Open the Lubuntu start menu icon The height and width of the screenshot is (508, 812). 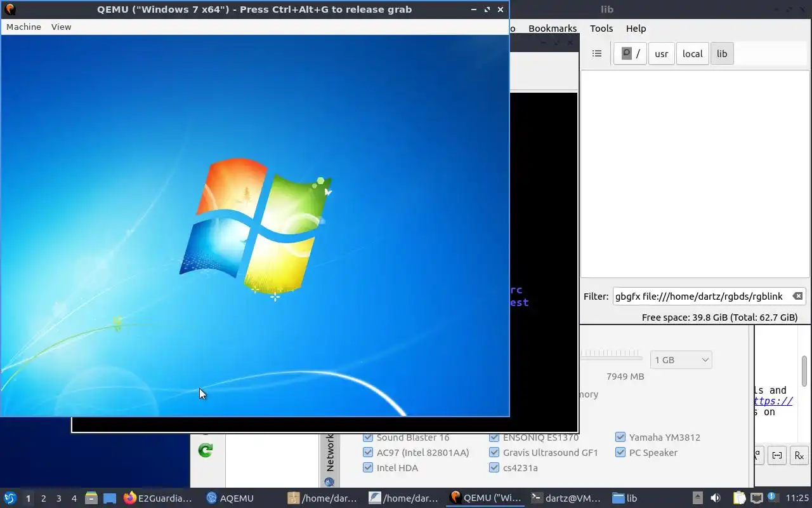tap(10, 498)
